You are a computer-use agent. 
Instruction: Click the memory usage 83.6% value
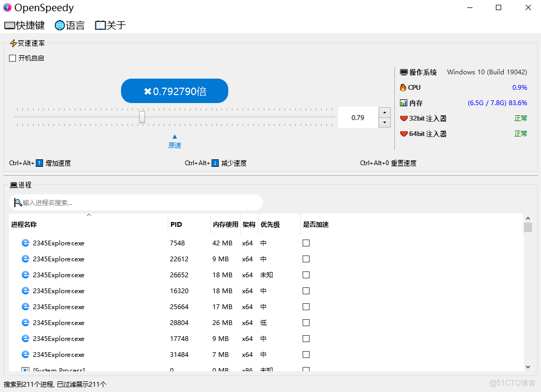[x=518, y=103]
